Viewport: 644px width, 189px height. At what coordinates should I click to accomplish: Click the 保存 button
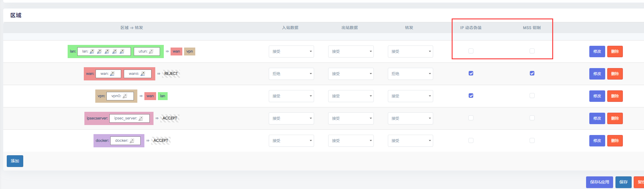623,182
